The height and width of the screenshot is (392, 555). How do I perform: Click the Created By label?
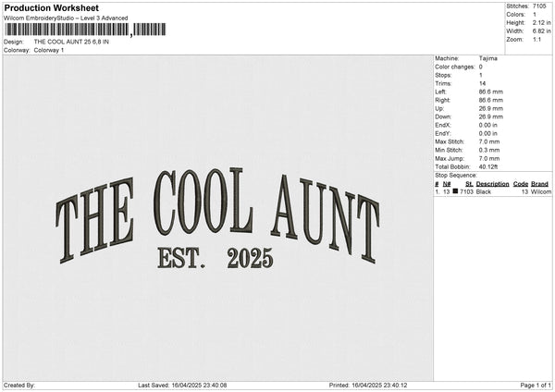[19, 386]
